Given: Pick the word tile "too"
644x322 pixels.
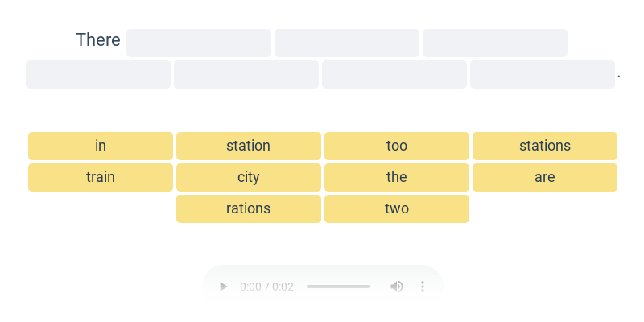Looking at the screenshot, I should pyautogui.click(x=397, y=146).
